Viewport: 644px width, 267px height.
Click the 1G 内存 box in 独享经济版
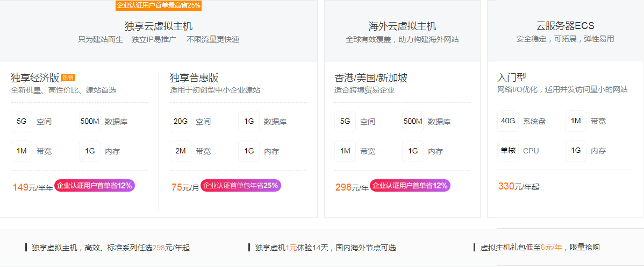tap(90, 151)
